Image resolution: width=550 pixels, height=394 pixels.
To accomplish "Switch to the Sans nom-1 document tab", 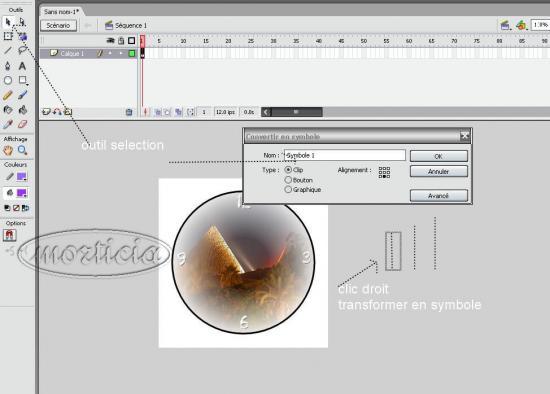I will click(61, 12).
